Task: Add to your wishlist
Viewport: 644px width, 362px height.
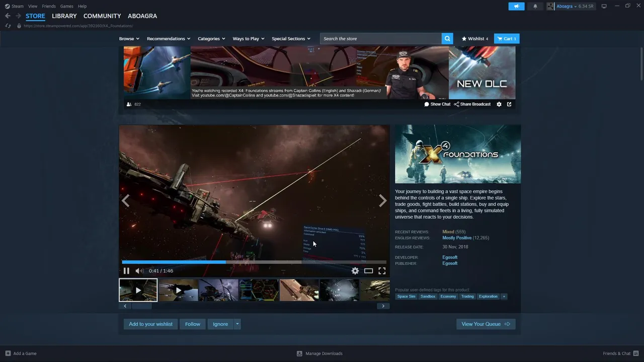Action: click(150, 324)
